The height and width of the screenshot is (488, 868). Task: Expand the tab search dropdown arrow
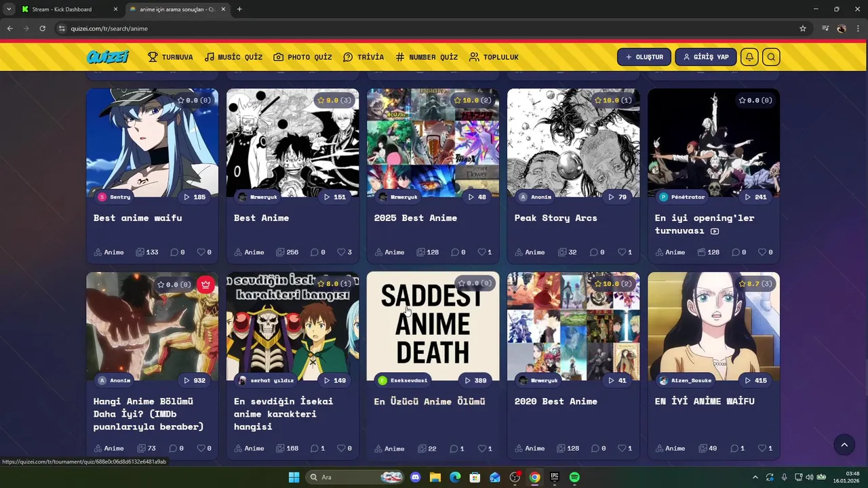[9, 9]
